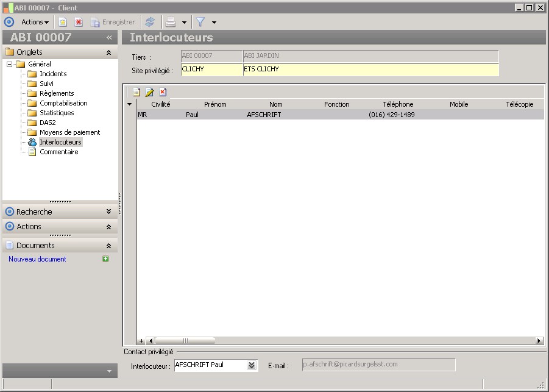Add a new interlocuteur with grid toolbar icon
Viewport: 549px width, 392px height.
click(136, 92)
